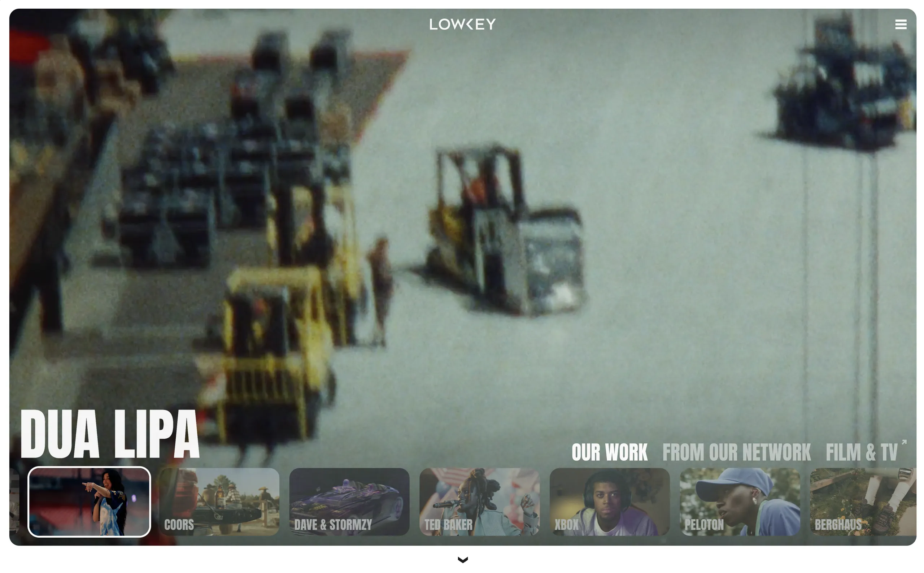Click the external arrow beside Film & TV
The image size is (924, 573).
tap(903, 442)
